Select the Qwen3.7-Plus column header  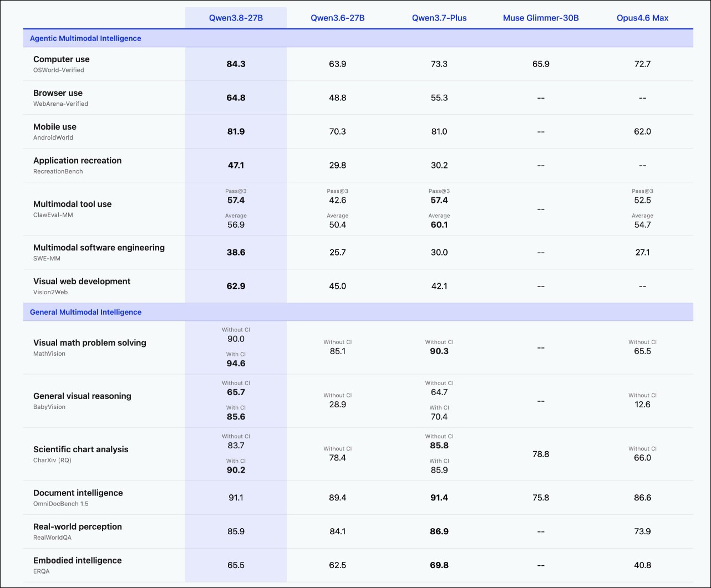(x=439, y=18)
